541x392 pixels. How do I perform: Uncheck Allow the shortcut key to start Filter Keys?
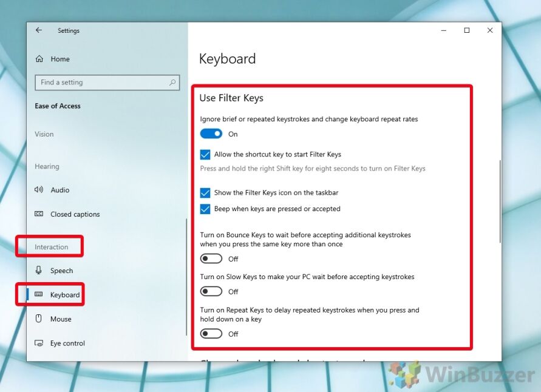(x=205, y=155)
